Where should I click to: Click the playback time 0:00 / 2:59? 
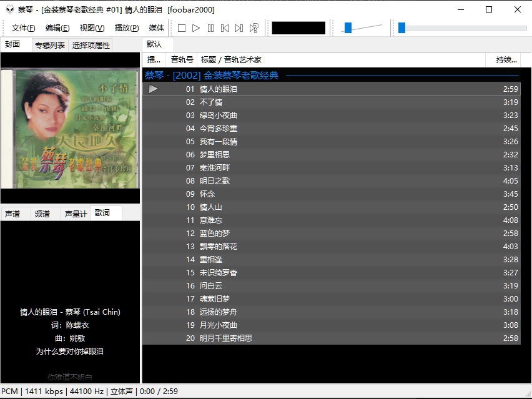[x=159, y=392]
